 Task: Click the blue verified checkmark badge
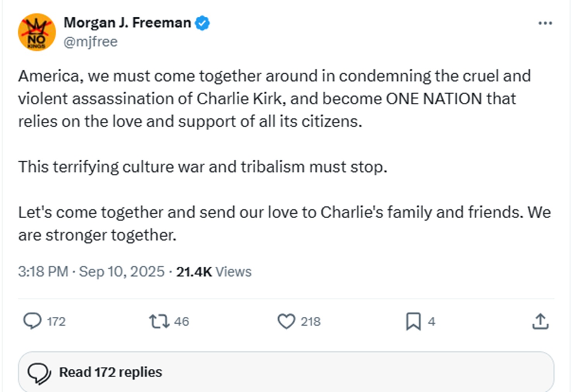(x=202, y=23)
